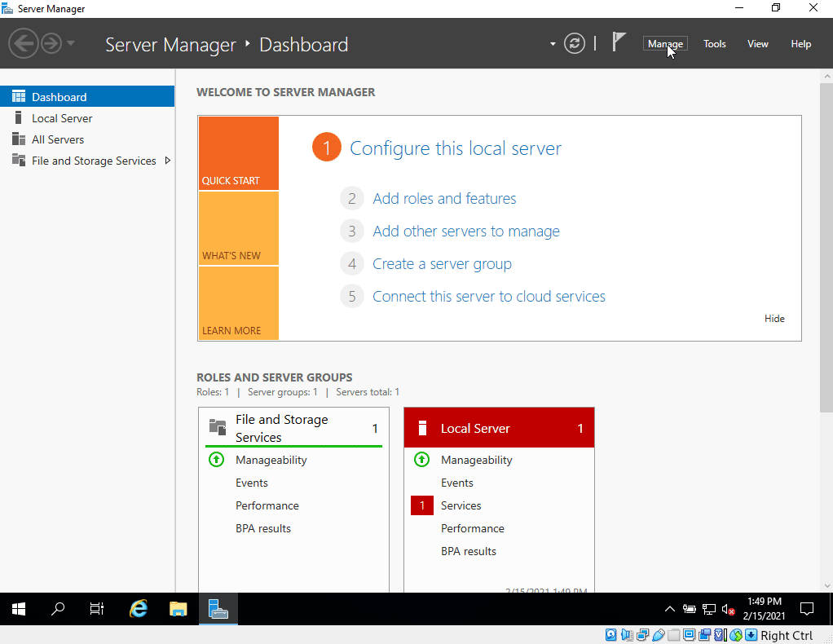Open the Notifications flag icon

click(x=619, y=43)
